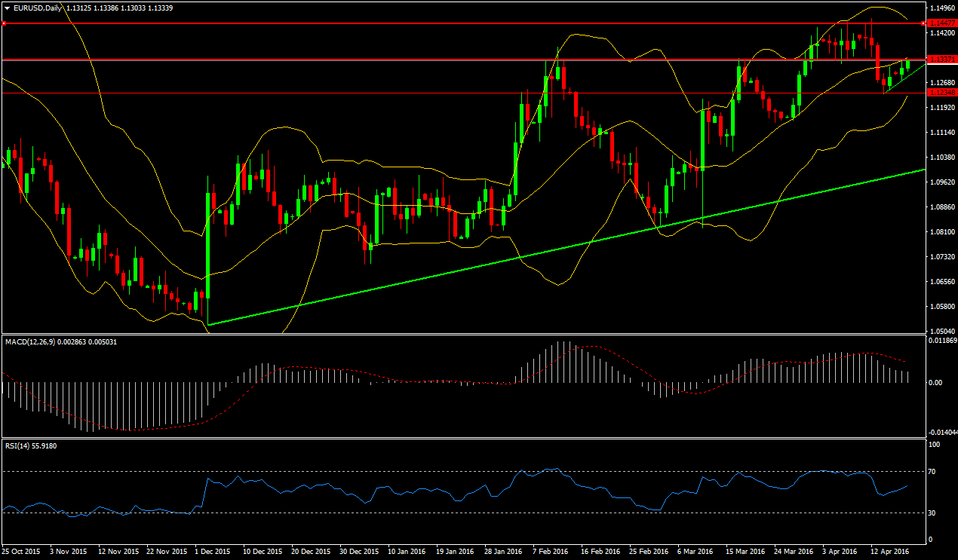Select right handle of 1.14477 line
The image size is (958, 560).
click(924, 23)
